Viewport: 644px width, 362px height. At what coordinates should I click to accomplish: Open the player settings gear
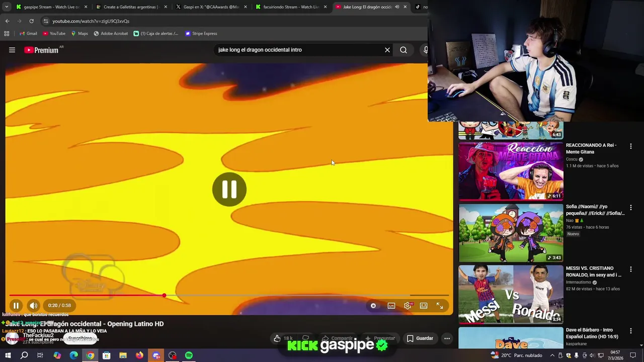click(x=408, y=306)
